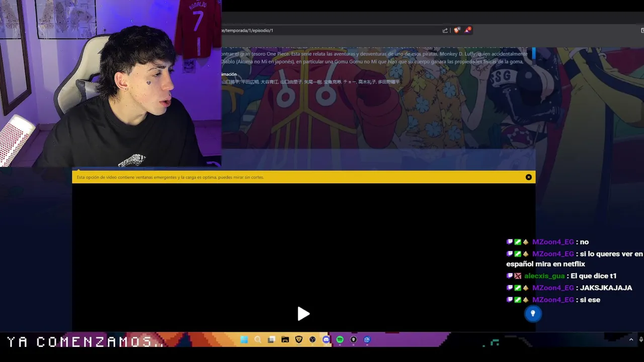Click the Japanese staff names line
The width and height of the screenshot is (644, 362).
(310, 82)
